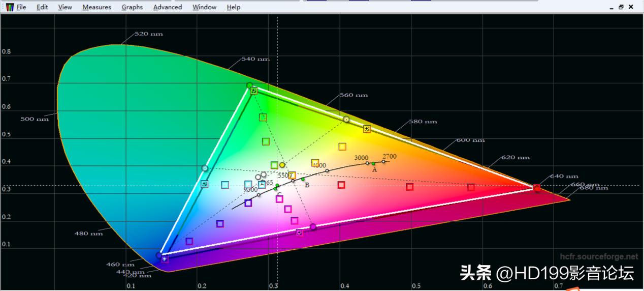Open the File menu
The width and height of the screenshot is (644, 291).
(x=21, y=7)
